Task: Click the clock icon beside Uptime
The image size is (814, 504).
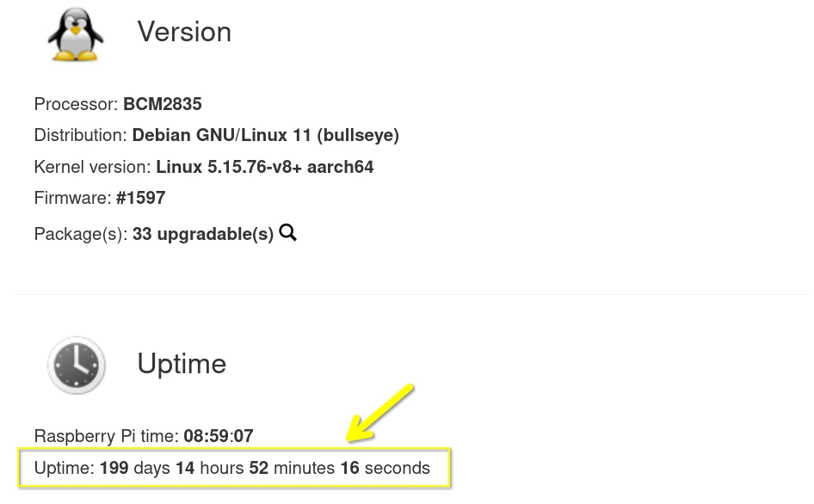Action: (x=77, y=366)
